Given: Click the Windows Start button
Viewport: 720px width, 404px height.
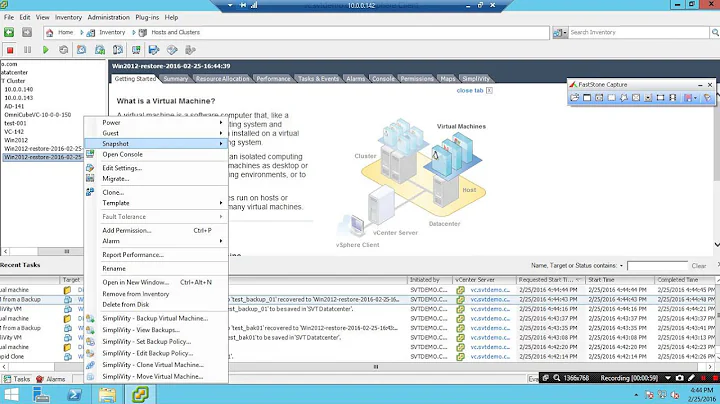Looking at the screenshot, I should coord(11,395).
